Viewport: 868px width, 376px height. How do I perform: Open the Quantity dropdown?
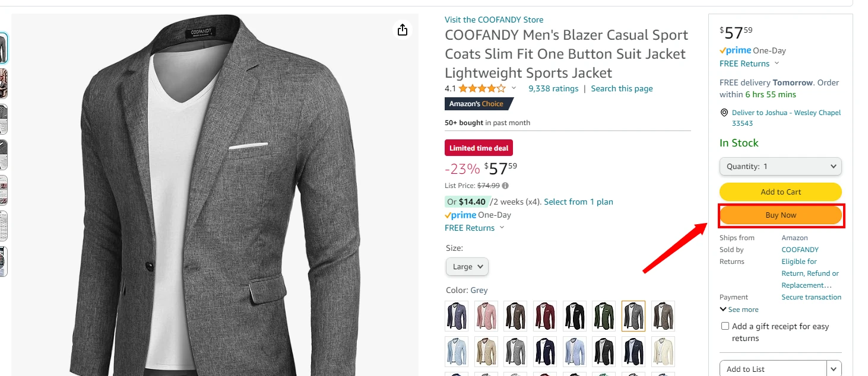pyautogui.click(x=781, y=167)
